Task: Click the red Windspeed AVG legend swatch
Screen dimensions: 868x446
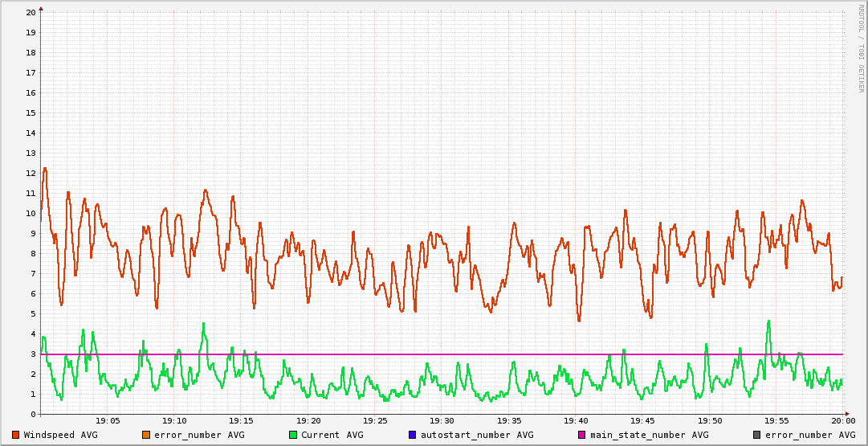Action: 16,435
